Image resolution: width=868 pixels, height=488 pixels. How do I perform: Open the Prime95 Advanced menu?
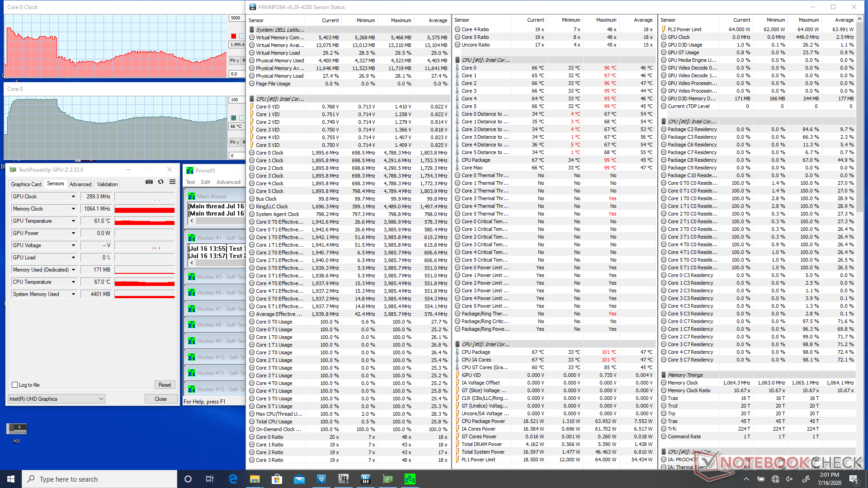[x=228, y=182]
